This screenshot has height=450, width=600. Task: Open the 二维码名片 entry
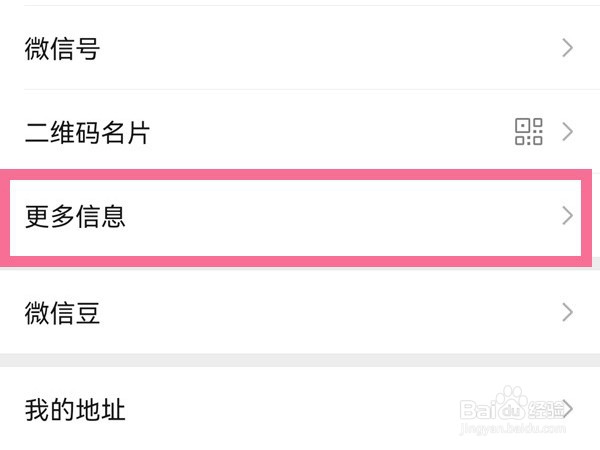(87, 133)
